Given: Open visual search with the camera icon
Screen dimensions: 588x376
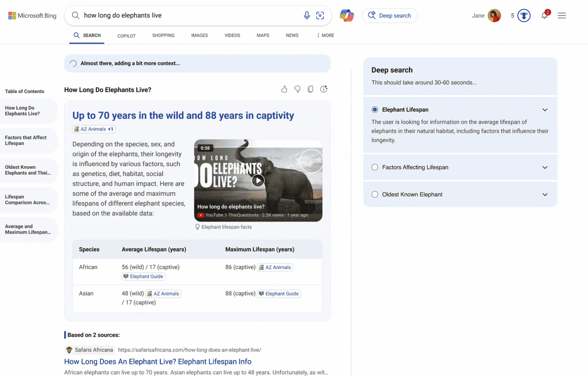Looking at the screenshot, I should 320,15.
